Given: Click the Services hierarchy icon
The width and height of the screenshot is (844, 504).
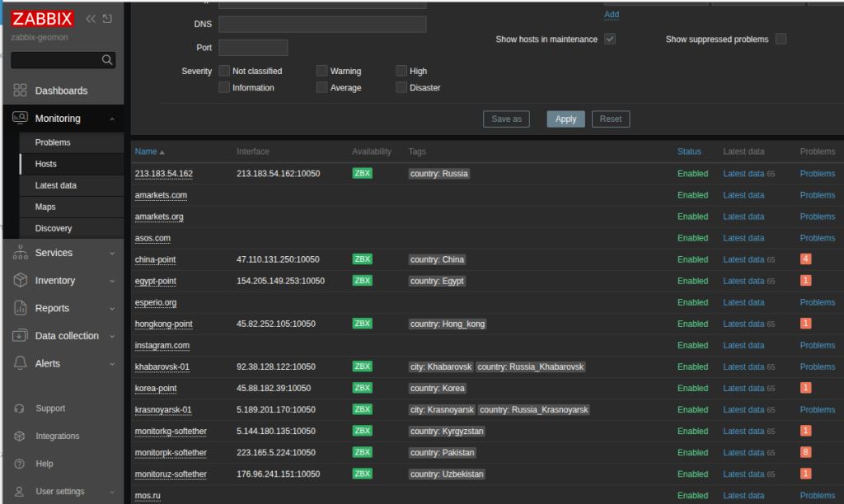Looking at the screenshot, I should (21, 253).
